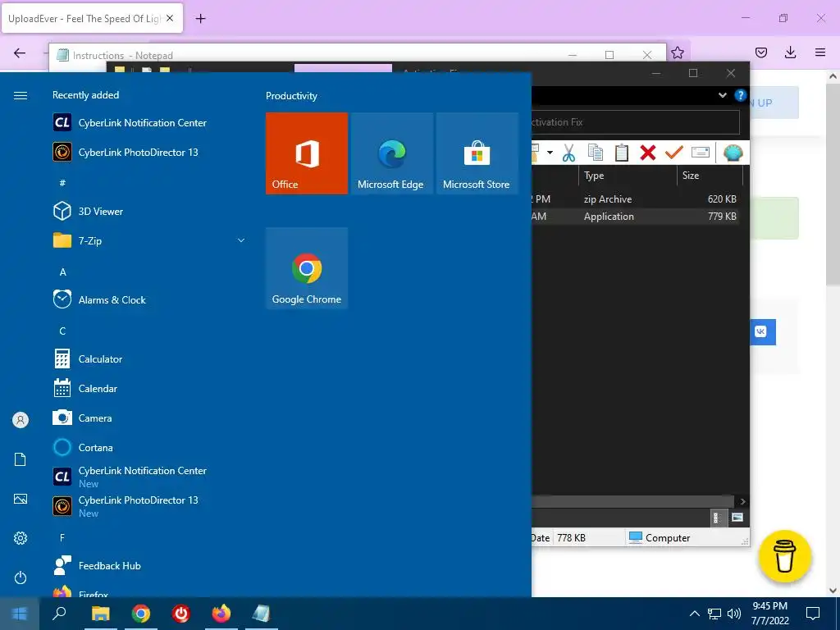Open a new browser tab
This screenshot has width=840, height=630.
pyautogui.click(x=200, y=19)
